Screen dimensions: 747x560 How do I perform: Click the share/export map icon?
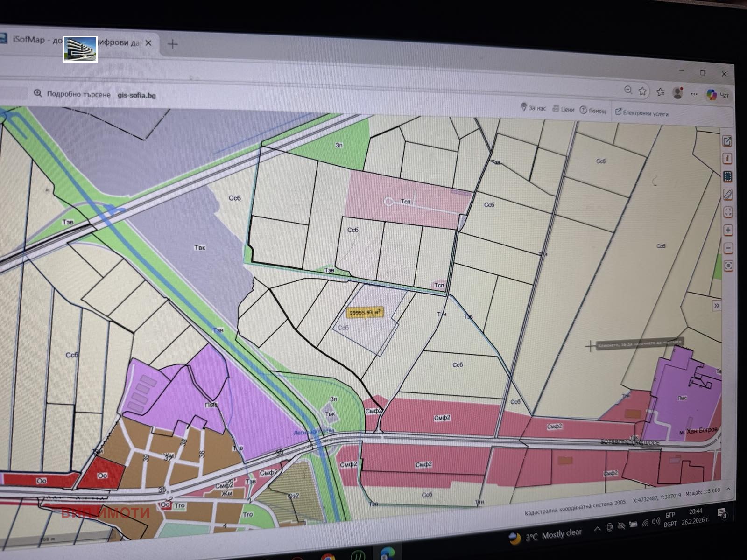pyautogui.click(x=727, y=140)
